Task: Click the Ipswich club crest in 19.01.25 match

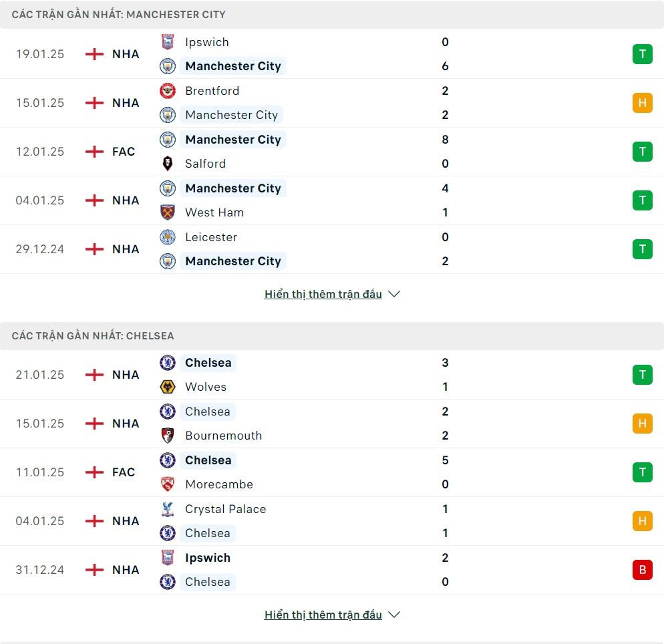Action: click(168, 42)
